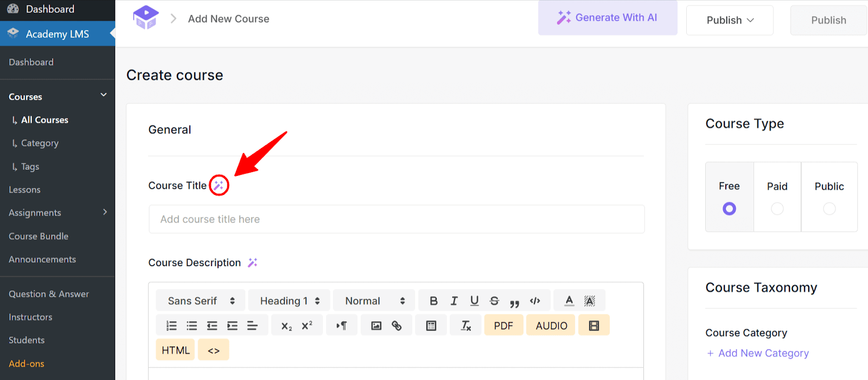
Task: Switch text direction to right-to-left
Action: (341, 326)
